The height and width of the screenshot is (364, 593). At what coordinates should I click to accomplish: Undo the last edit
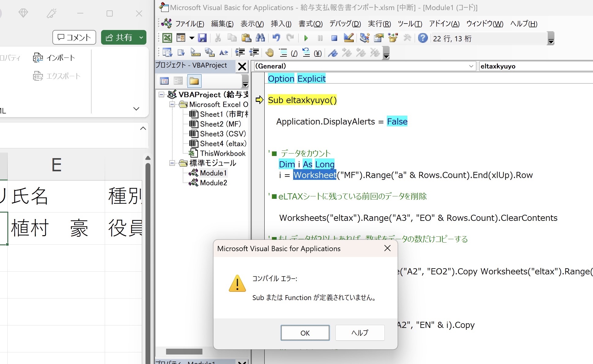click(276, 38)
